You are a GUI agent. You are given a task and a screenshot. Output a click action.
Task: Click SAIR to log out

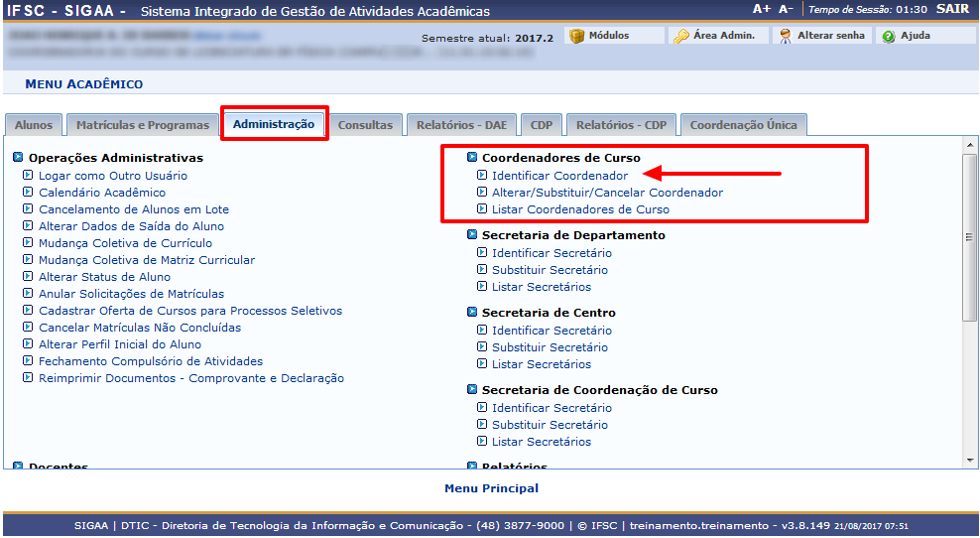tap(952, 9)
